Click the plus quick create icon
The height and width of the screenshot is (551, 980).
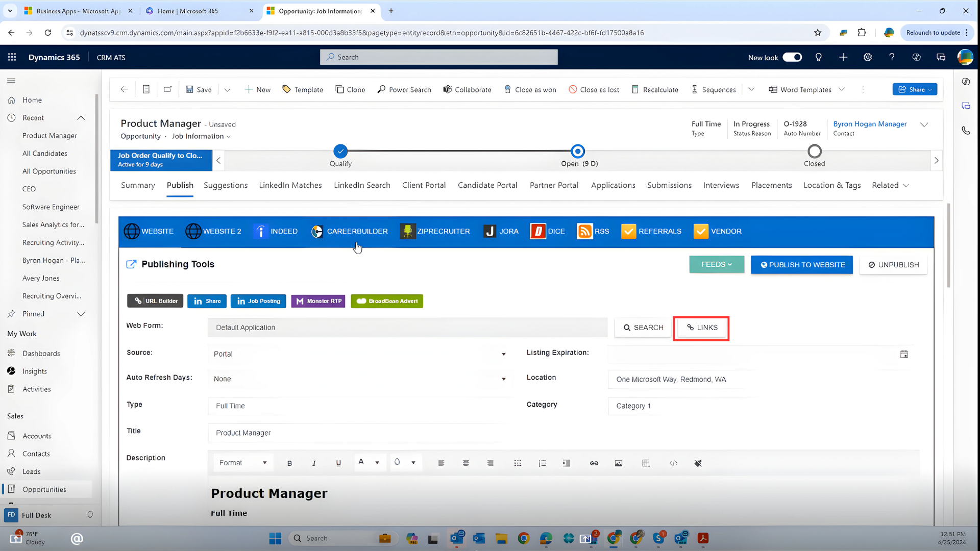click(843, 57)
